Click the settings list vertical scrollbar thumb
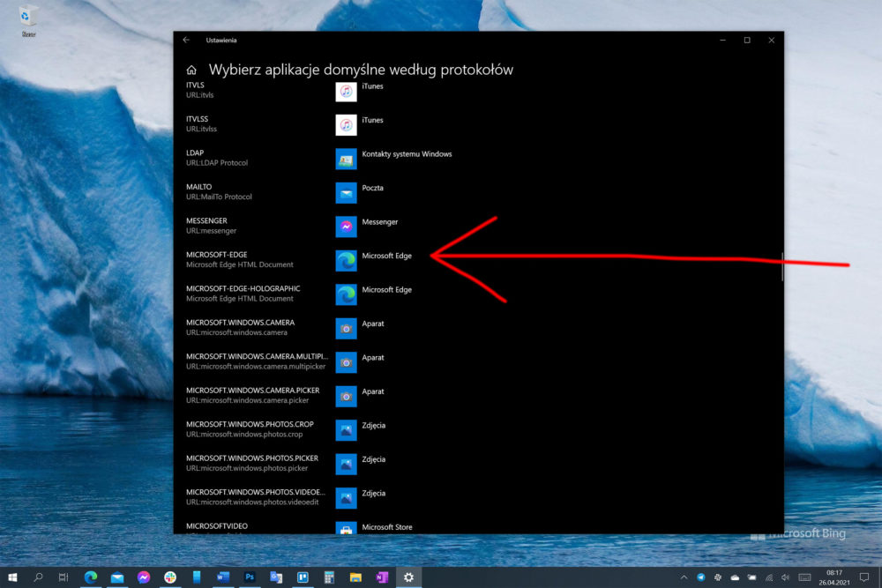The image size is (882, 588). coord(781,267)
